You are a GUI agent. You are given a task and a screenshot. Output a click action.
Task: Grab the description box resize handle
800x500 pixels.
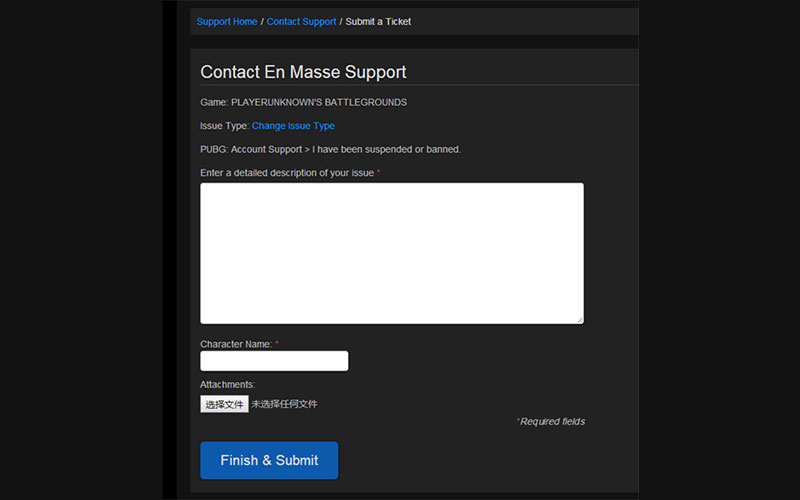pos(579,320)
